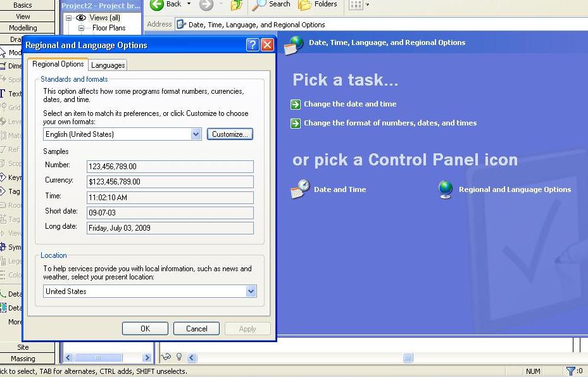Image resolution: width=588 pixels, height=377 pixels.
Task: Click the drawing area scroll left arrow
Action: 192,357
